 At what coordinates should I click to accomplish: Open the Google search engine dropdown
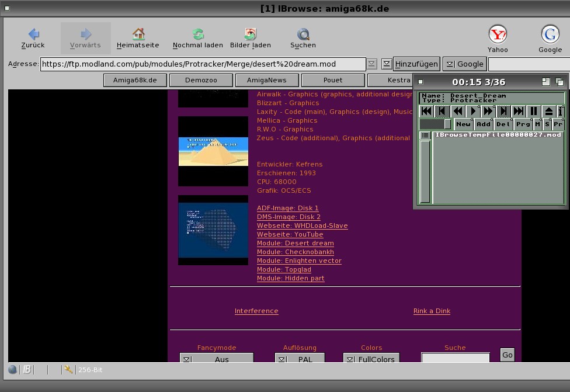465,64
